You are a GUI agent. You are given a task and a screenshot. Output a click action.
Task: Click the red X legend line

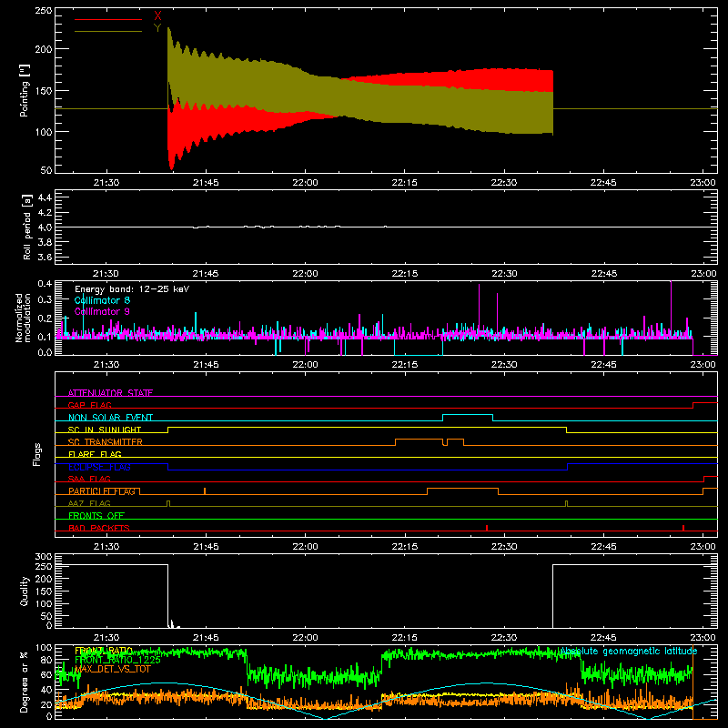tap(108, 19)
